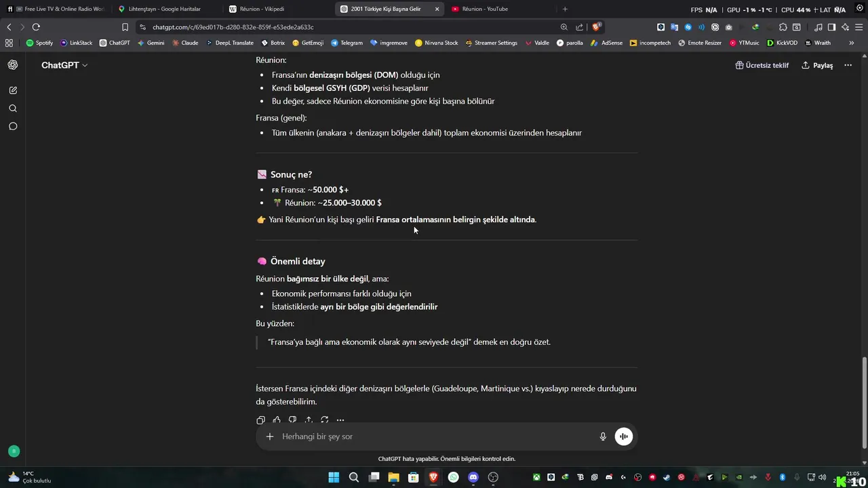
Task: Start voice mode with the waveform button
Action: [x=624, y=436]
